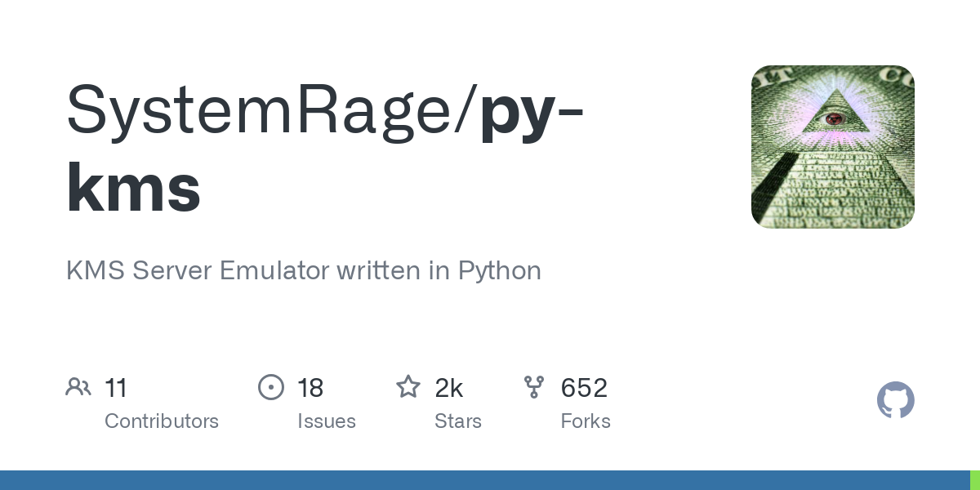Screen dimensions: 980x490
Task: Click the word Python in description
Action: (x=500, y=270)
